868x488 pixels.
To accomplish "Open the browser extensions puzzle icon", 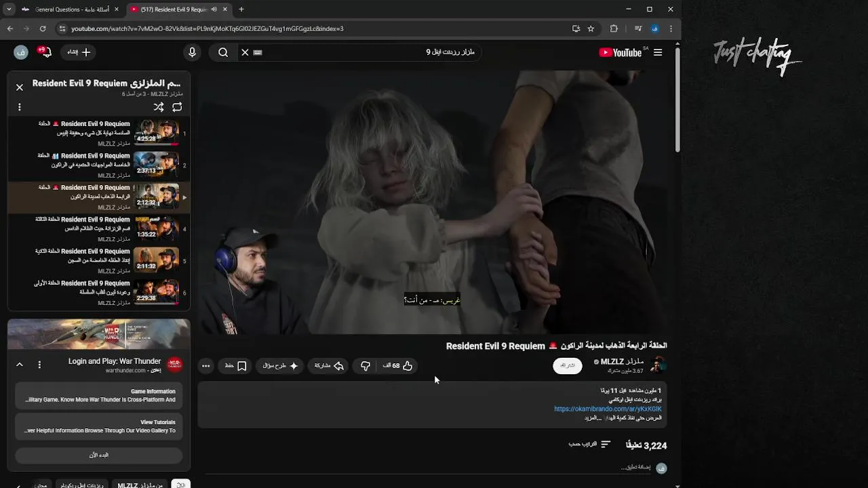I will click(x=614, y=28).
